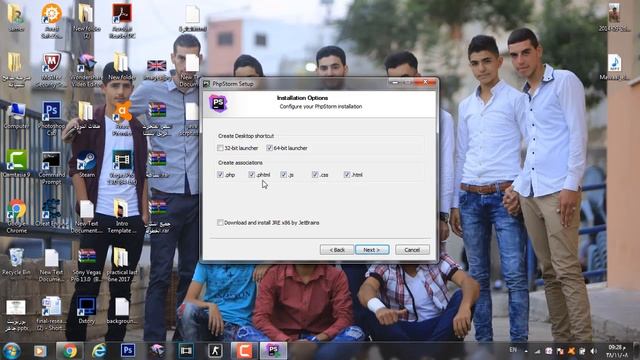Open Wondershare Video Editor desktop shortcut

[87, 70]
